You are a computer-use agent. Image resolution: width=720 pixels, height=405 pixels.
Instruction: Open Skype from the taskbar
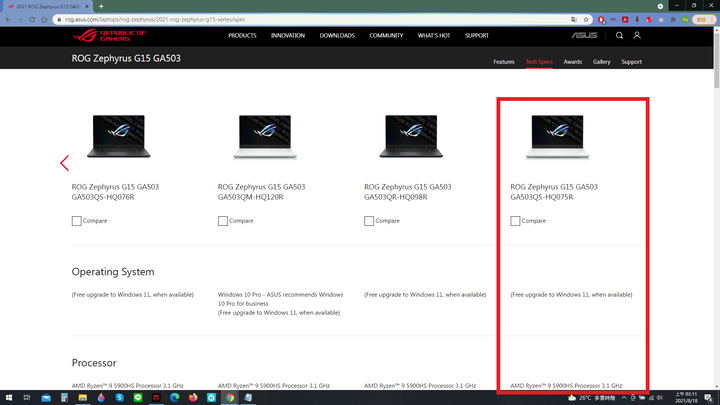[119, 398]
